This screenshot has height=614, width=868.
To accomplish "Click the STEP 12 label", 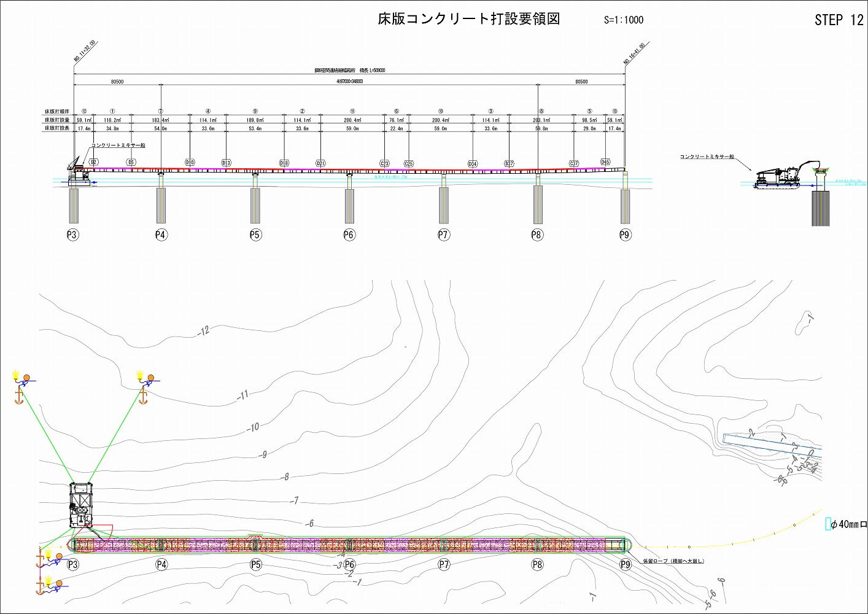I will [839, 20].
